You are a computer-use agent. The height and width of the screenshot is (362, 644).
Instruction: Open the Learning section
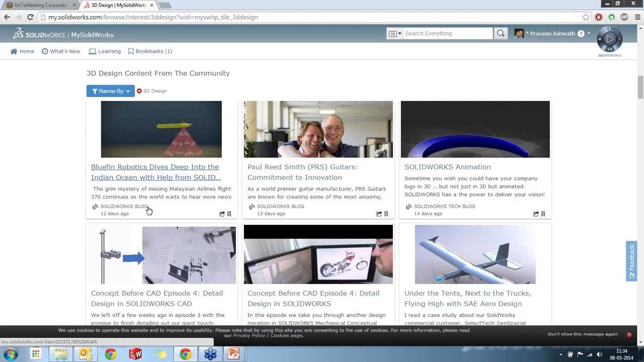[x=105, y=51]
